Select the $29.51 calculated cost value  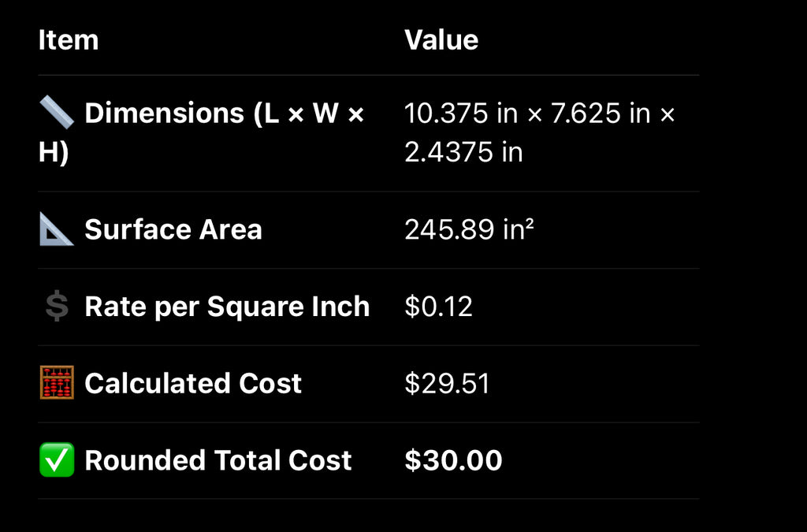tap(447, 383)
